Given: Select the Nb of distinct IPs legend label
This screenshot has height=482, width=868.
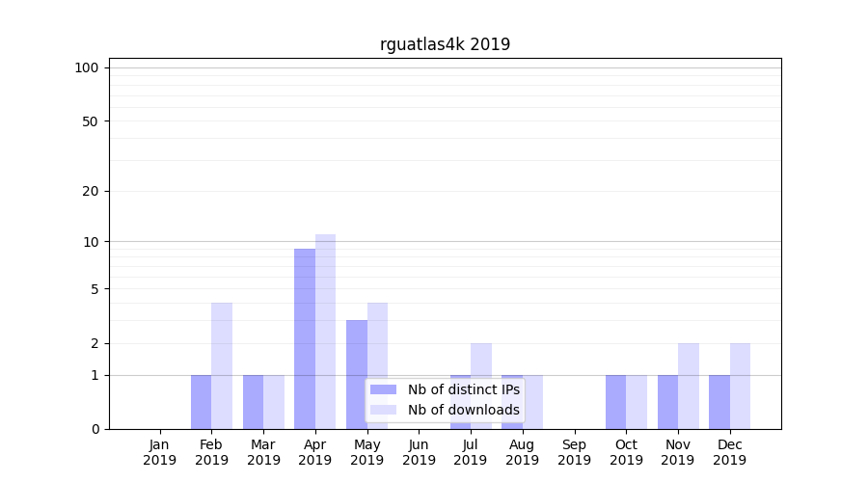Looking at the screenshot, I should [463, 389].
